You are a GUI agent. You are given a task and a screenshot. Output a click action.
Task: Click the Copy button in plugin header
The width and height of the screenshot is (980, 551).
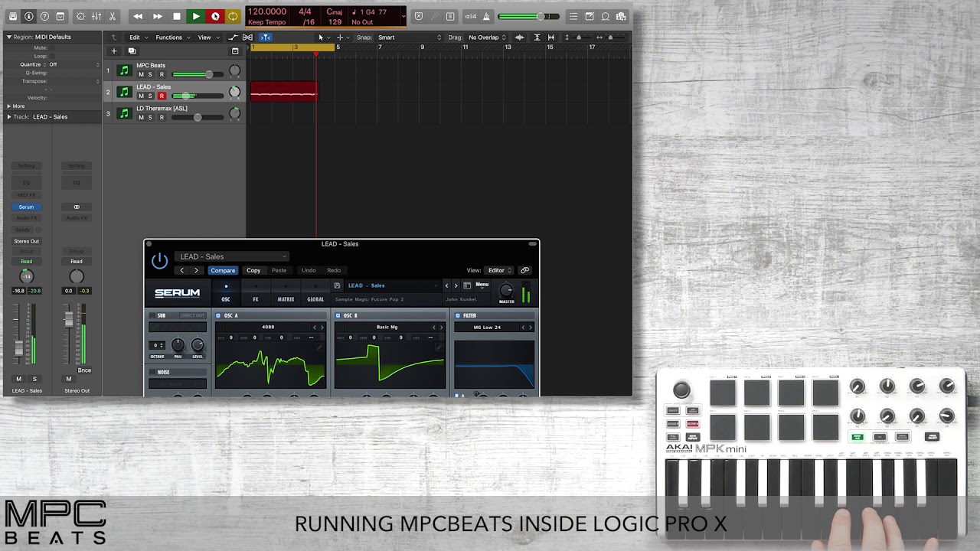[253, 270]
